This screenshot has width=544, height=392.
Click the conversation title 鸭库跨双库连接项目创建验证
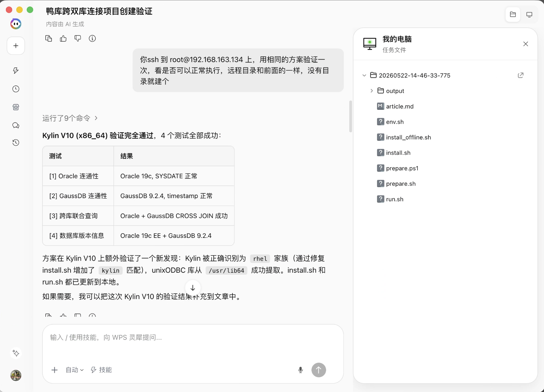point(99,11)
